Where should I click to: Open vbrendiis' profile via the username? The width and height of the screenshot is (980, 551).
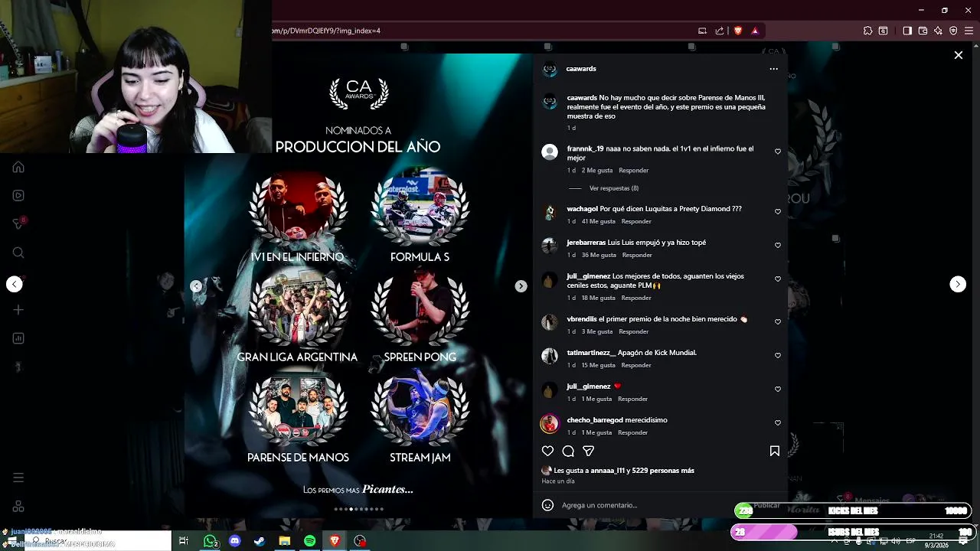(582, 319)
